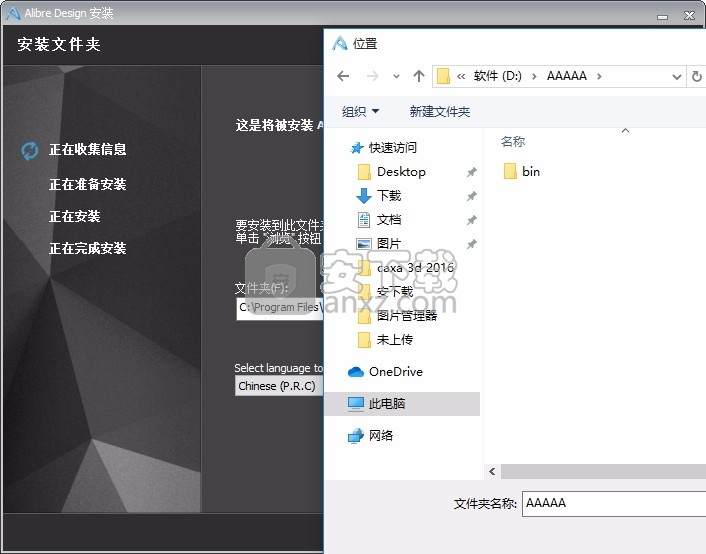Click the 文件夹名称 input field

614,504
